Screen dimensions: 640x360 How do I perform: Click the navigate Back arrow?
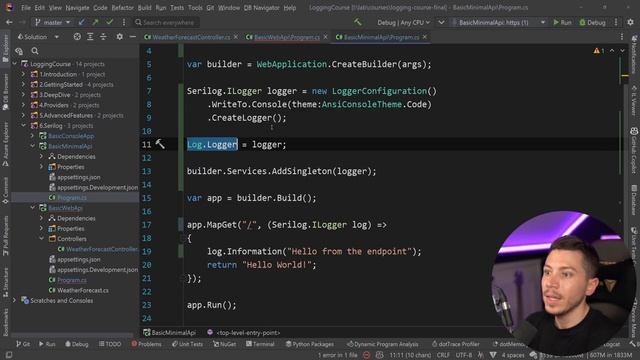[x=9, y=22]
